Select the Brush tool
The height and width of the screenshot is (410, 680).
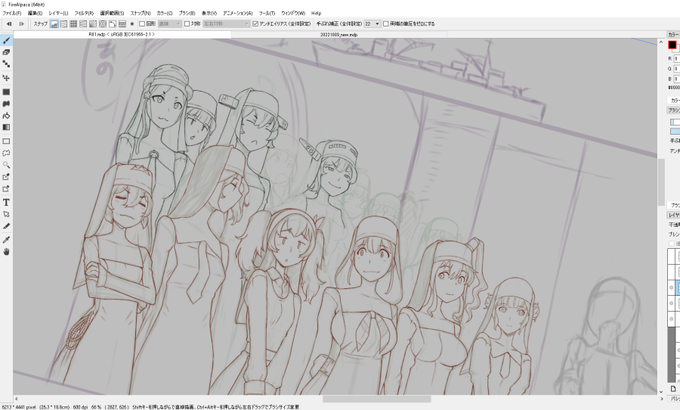(x=6, y=40)
